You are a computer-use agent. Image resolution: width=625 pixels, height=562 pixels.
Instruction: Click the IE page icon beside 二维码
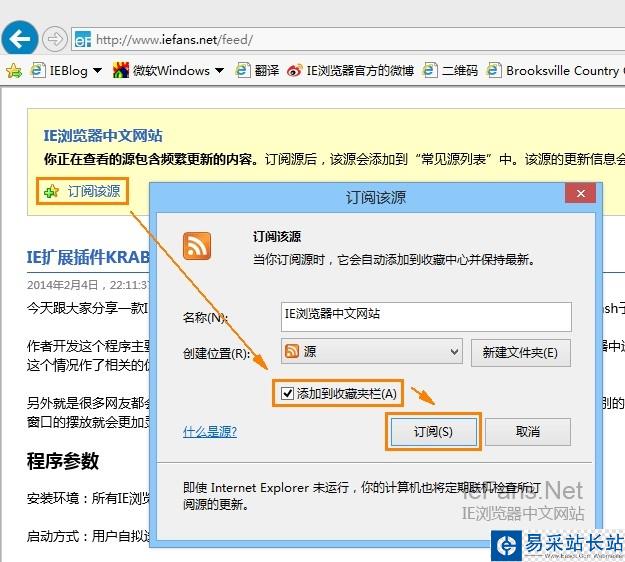pyautogui.click(x=430, y=71)
